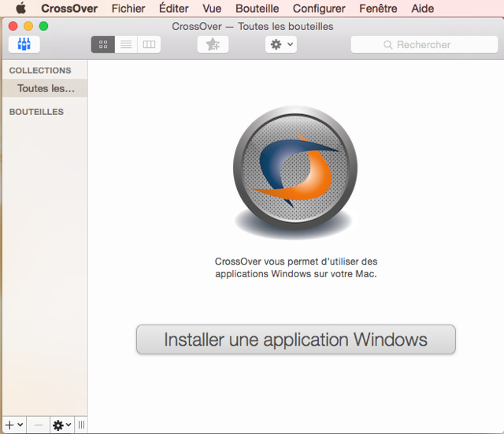Open the CrossOver application menu

tap(69, 9)
